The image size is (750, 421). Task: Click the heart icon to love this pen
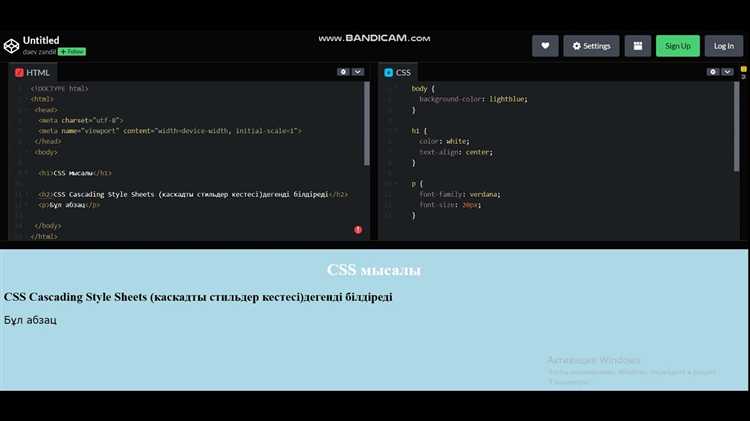coord(544,46)
